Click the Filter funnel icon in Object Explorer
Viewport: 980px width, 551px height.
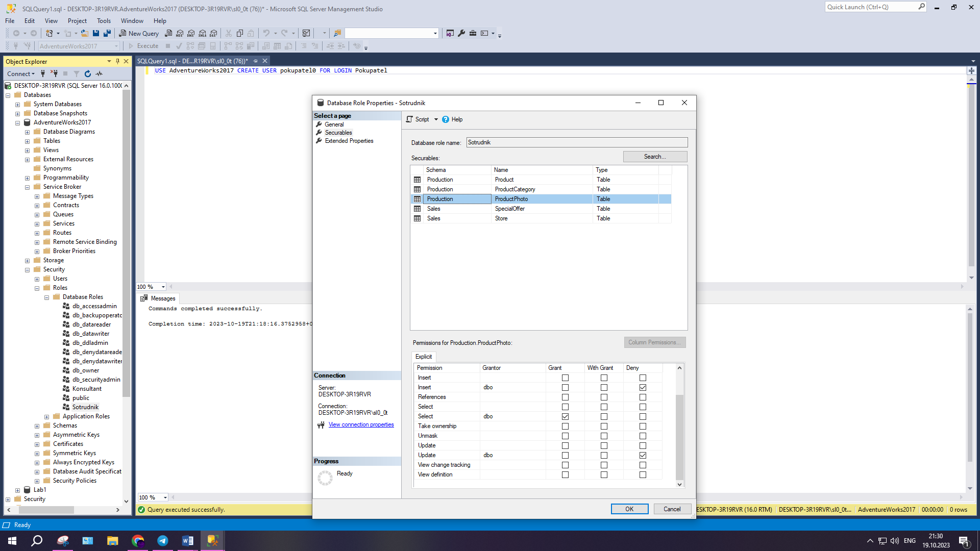click(x=77, y=73)
